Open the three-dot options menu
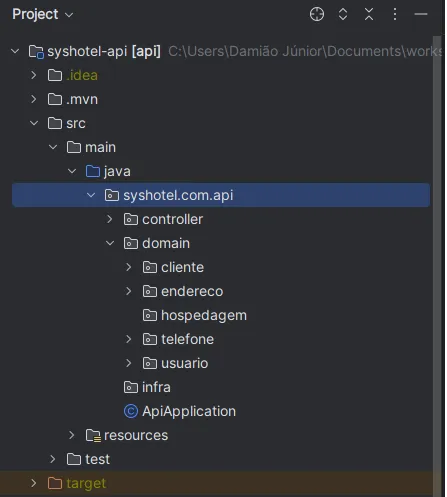 coord(395,14)
